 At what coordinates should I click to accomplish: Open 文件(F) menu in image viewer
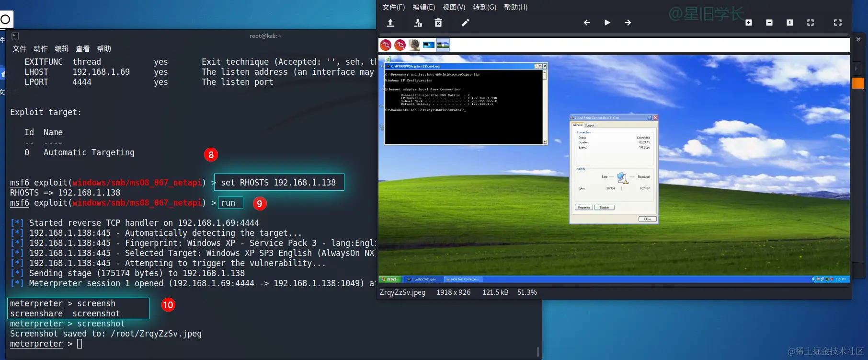(x=393, y=7)
